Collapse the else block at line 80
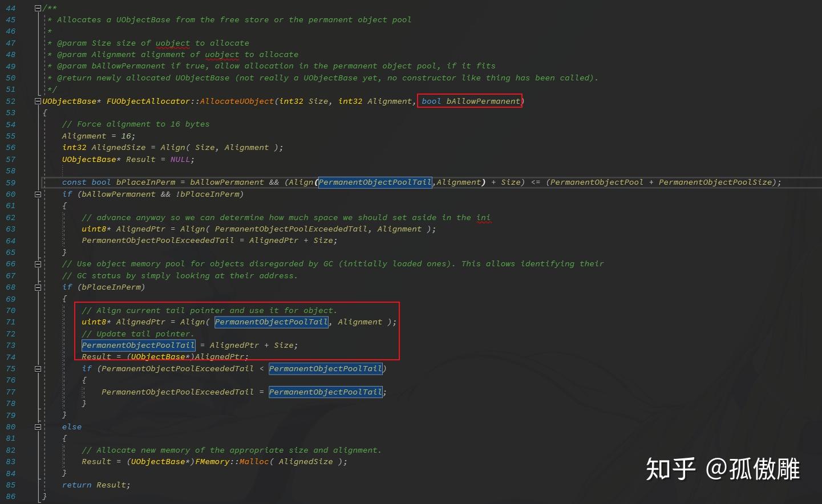Image resolution: width=822 pixels, height=504 pixels. tap(38, 426)
